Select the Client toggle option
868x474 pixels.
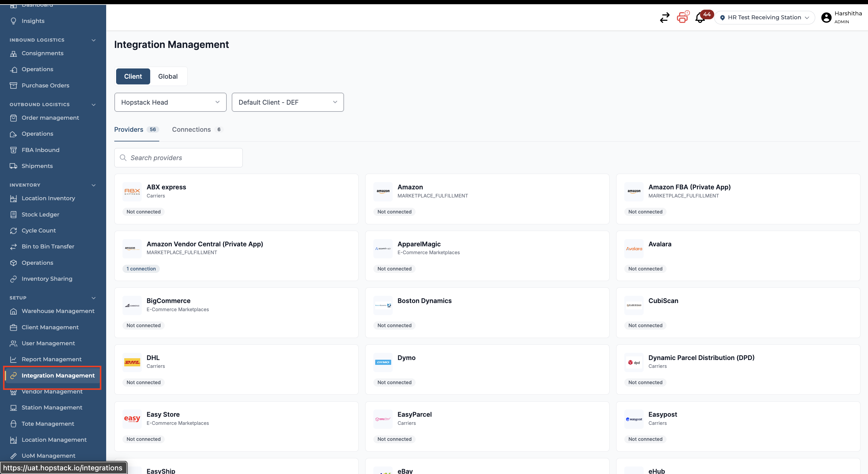pyautogui.click(x=133, y=77)
